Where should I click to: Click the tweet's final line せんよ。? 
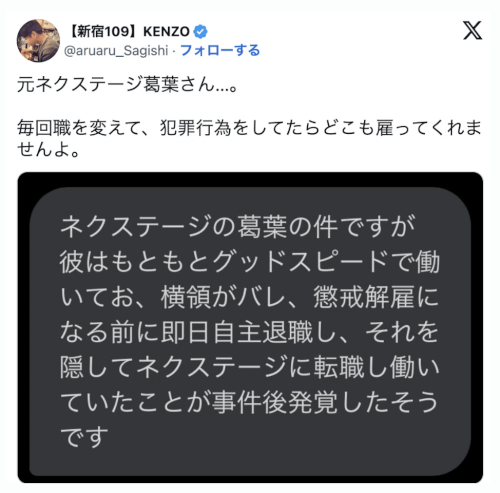pyautogui.click(x=48, y=149)
